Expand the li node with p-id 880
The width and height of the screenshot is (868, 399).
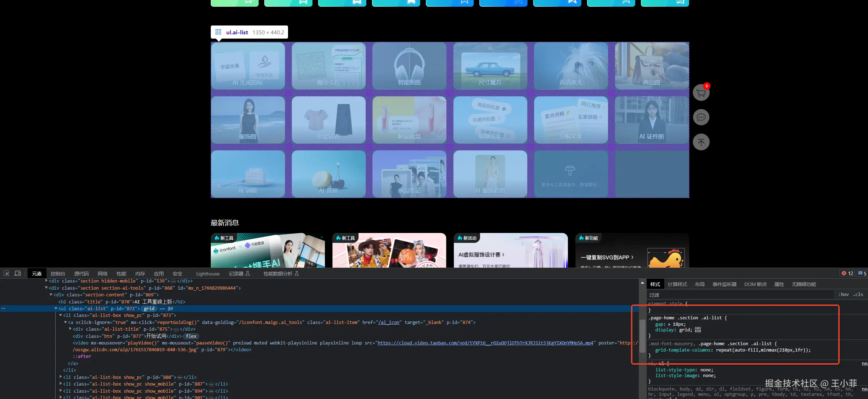tap(61, 377)
